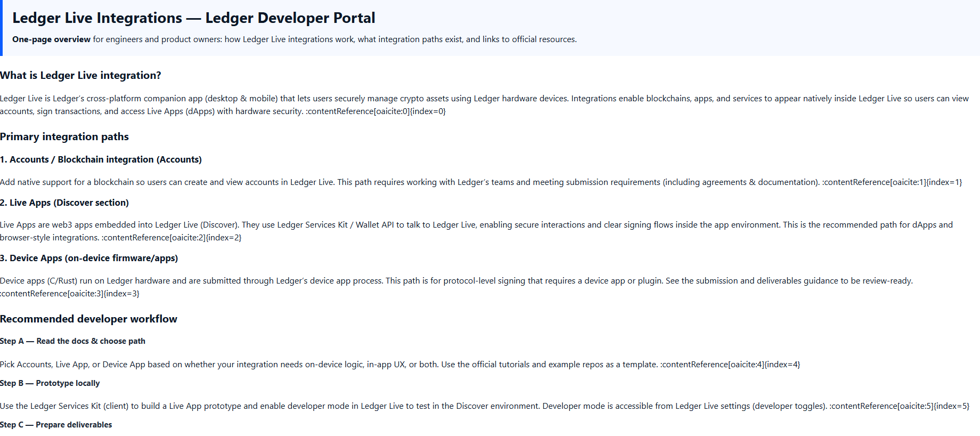Click the ':contentReference[oaicite:3]{index=3}' text
Viewport: 980px width, 436px height.
point(70,294)
